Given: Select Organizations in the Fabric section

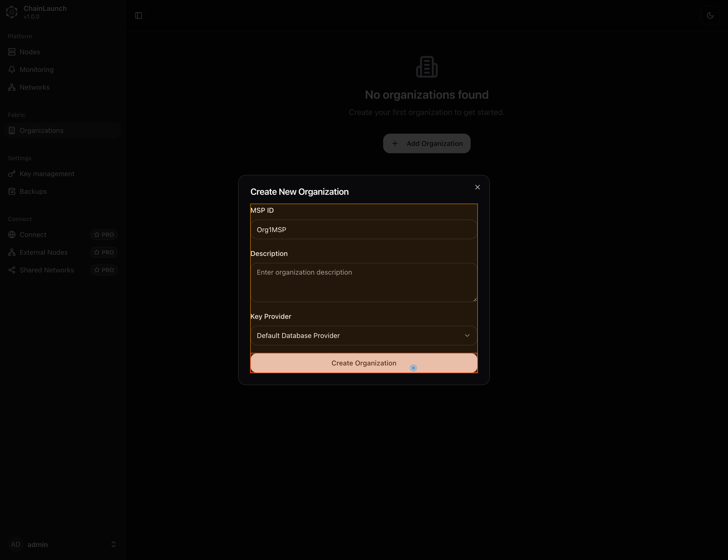Looking at the screenshot, I should click(41, 131).
